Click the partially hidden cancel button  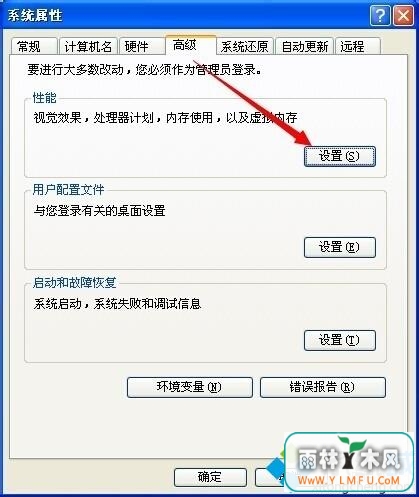pyautogui.click(x=270, y=477)
